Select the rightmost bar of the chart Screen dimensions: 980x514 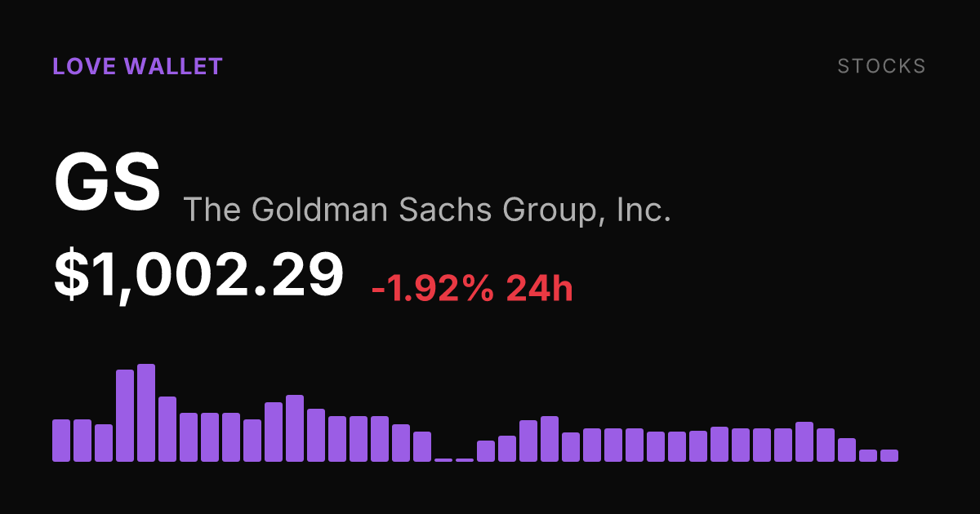pos(889,455)
